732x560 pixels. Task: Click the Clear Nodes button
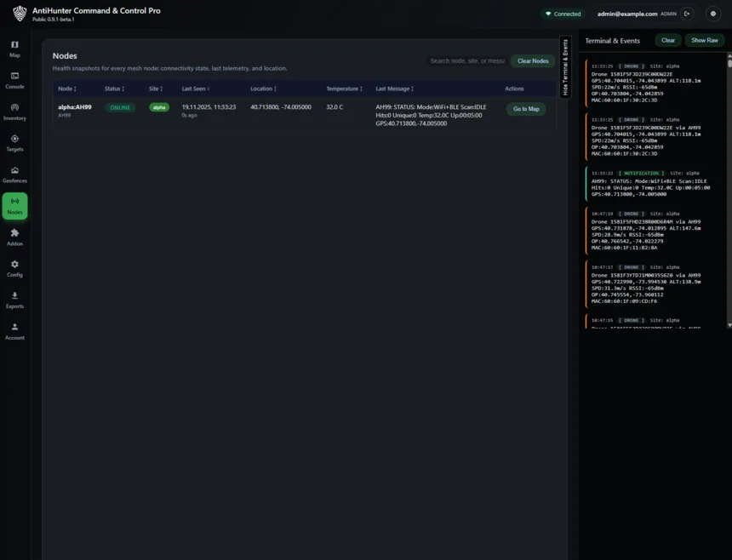[x=533, y=61]
